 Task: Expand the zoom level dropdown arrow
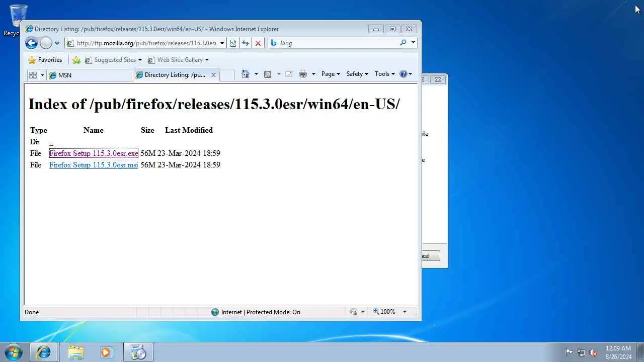405,312
